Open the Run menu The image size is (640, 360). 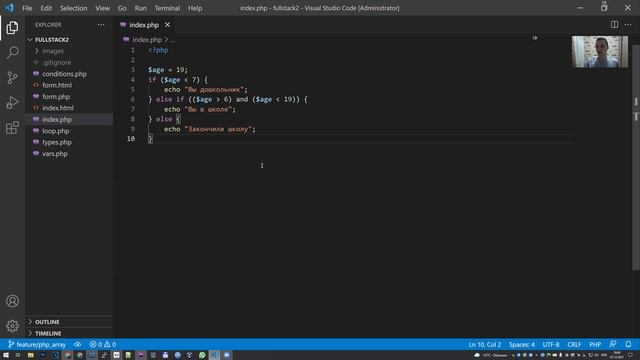140,8
